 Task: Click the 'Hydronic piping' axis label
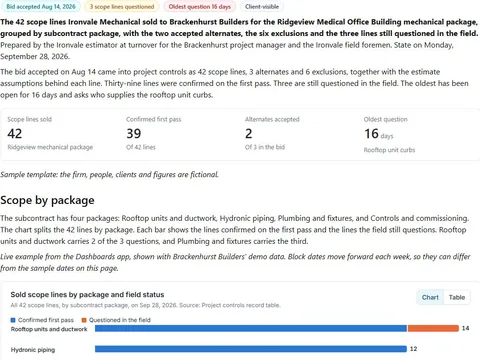tap(33, 350)
